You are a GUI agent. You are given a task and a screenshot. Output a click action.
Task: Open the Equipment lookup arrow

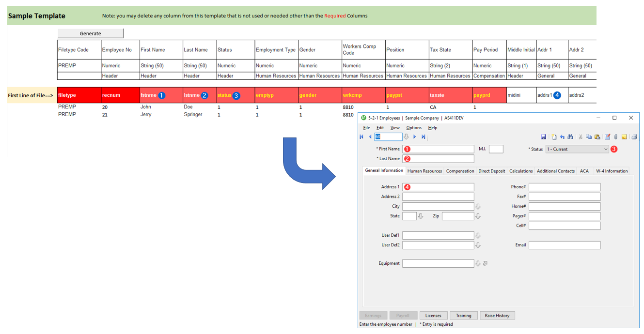click(478, 264)
